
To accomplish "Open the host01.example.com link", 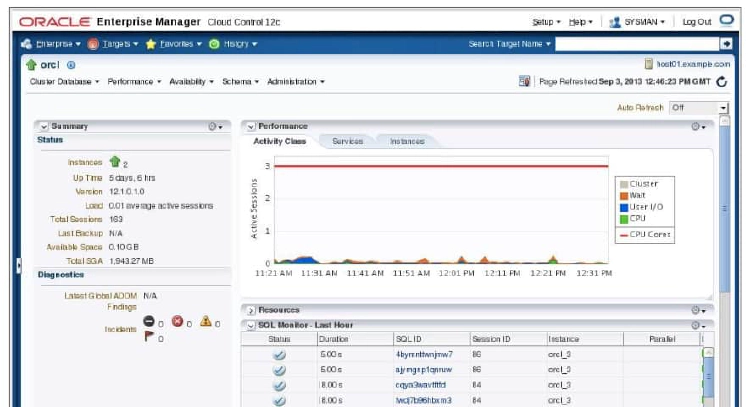I will (693, 64).
